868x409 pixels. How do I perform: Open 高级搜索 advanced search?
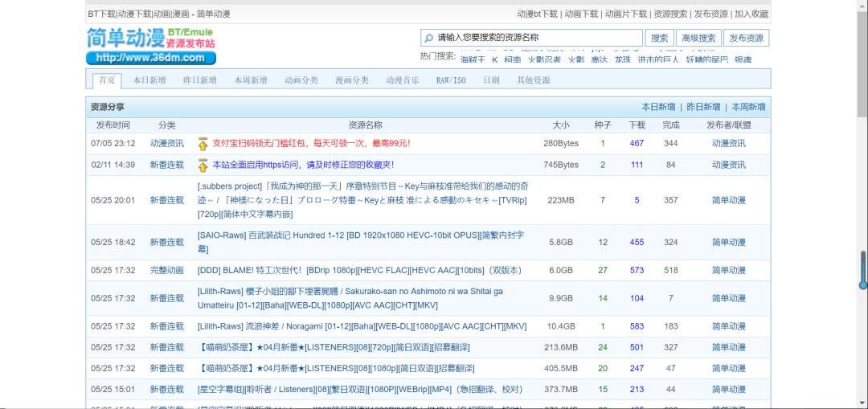click(x=698, y=39)
